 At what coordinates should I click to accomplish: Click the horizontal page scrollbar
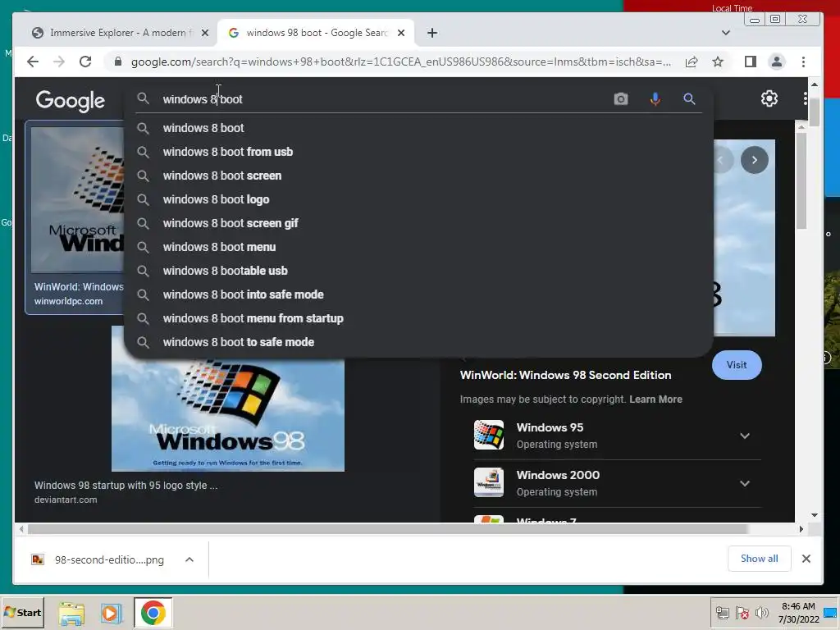[387, 529]
